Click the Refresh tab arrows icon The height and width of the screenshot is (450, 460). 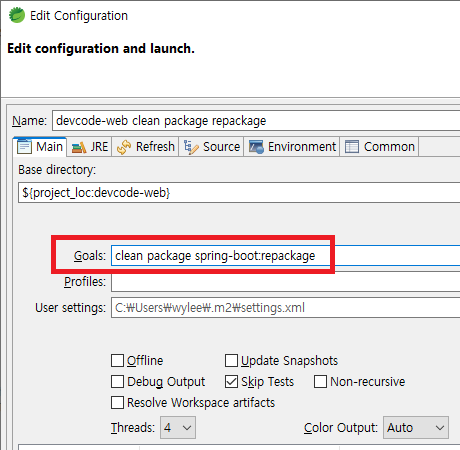124,147
